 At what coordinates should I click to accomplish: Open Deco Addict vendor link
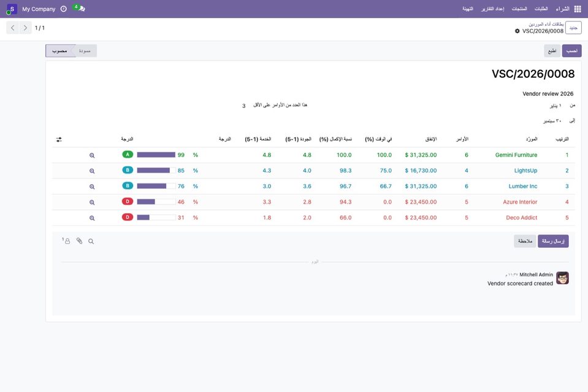tap(522, 218)
